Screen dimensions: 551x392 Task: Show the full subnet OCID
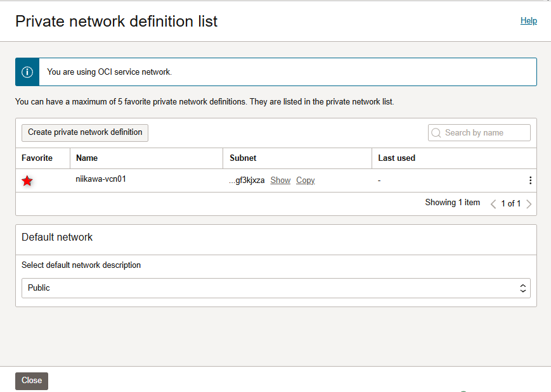tap(280, 180)
